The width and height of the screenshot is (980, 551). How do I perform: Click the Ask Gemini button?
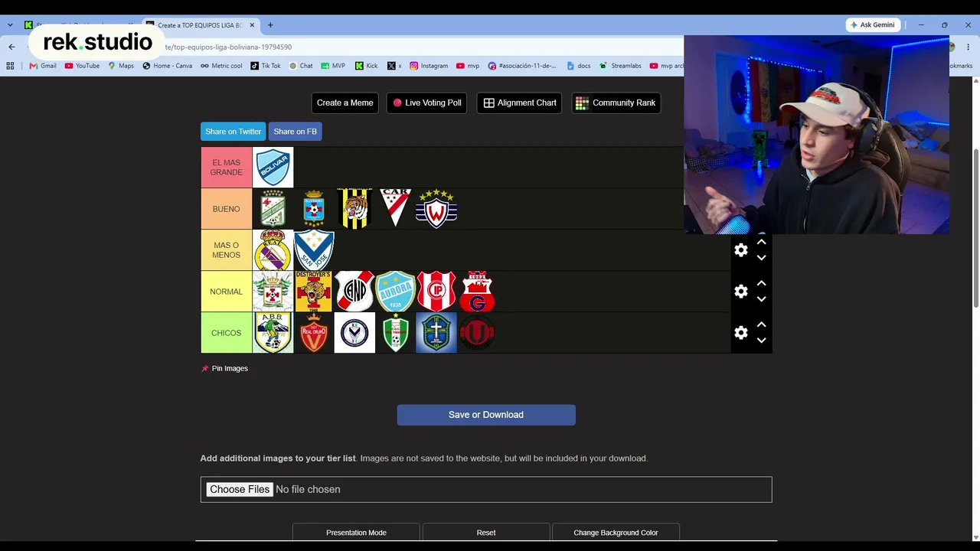872,25
